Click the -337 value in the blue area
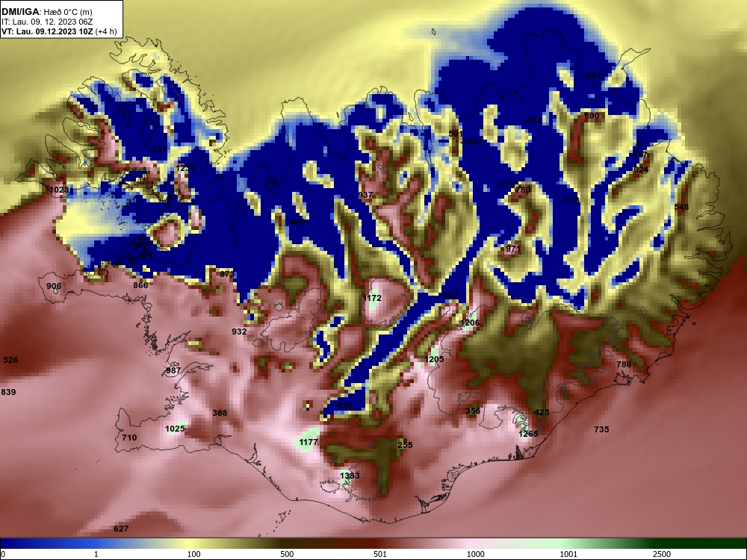The width and height of the screenshot is (747, 560). point(158,149)
